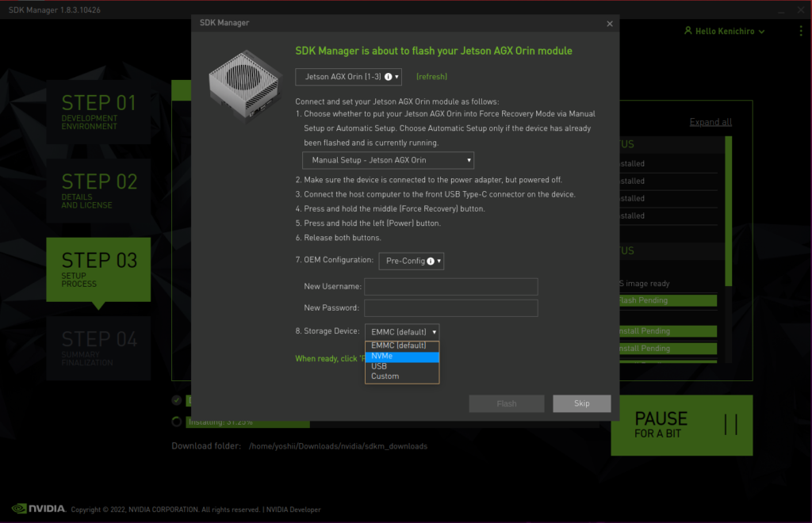The height and width of the screenshot is (523, 812).
Task: Click the Skip button
Action: (581, 403)
